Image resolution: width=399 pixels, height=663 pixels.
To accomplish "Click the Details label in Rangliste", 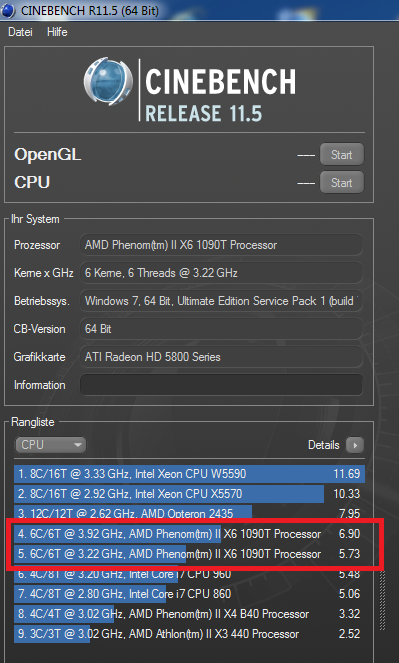I will [x=323, y=445].
